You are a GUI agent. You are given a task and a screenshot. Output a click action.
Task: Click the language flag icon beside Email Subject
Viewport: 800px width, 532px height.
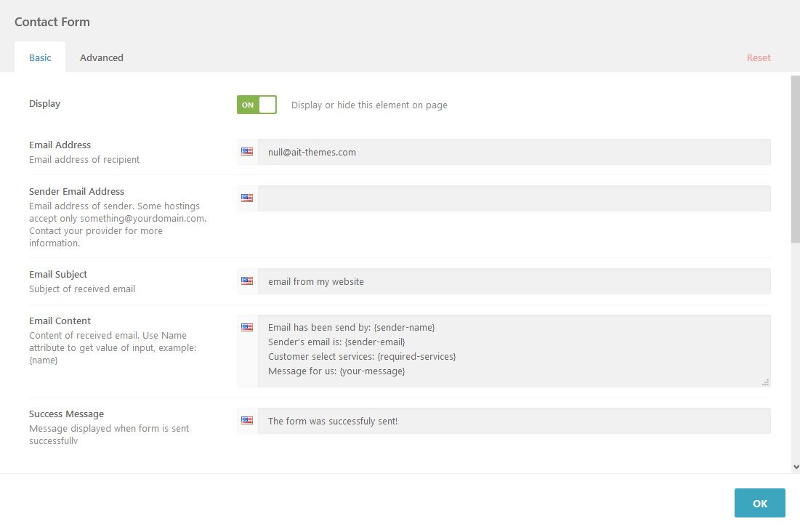pos(247,281)
